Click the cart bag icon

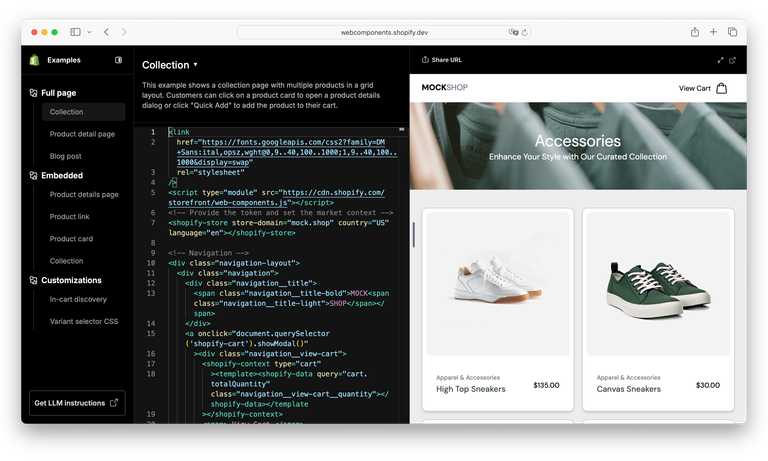pos(721,88)
